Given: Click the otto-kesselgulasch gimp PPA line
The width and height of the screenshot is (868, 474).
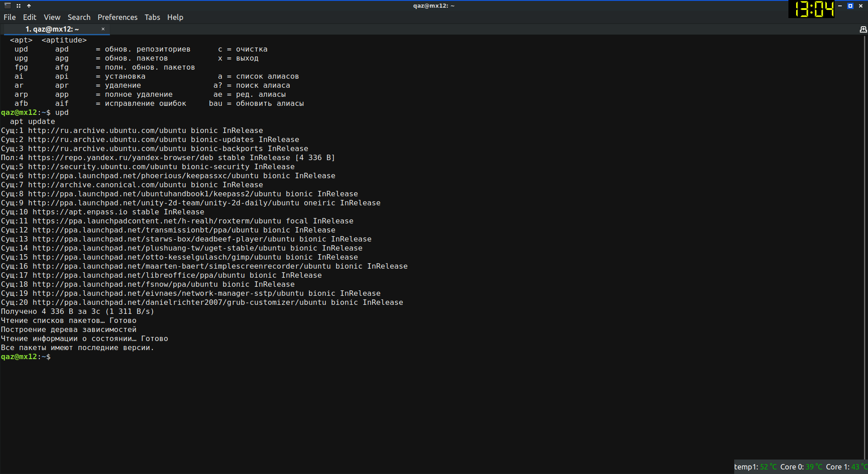Looking at the screenshot, I should (x=179, y=257).
